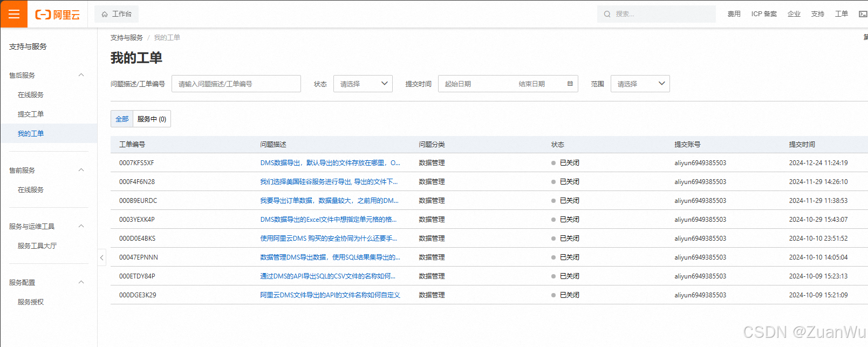
Task: Open ticket 我要导出订单数据，数据量较大
Action: pos(330,201)
